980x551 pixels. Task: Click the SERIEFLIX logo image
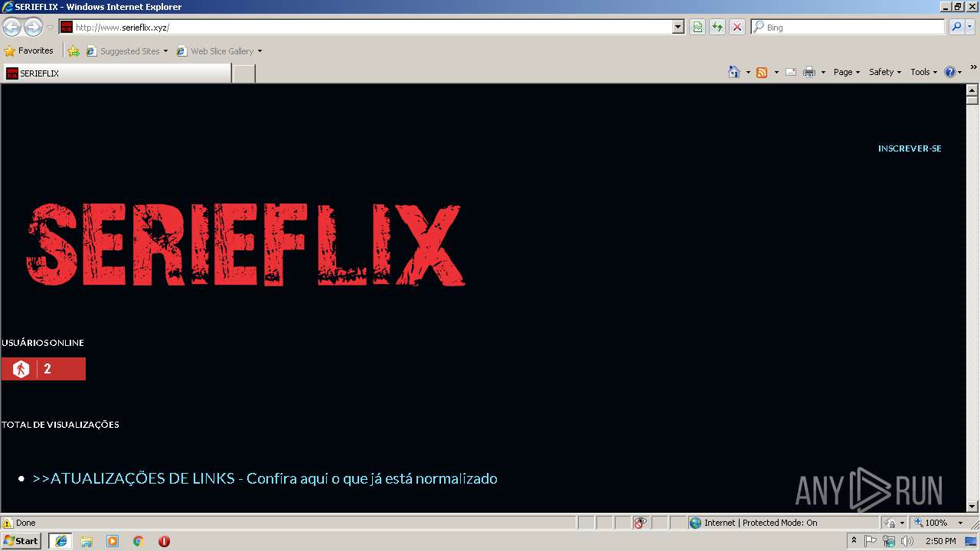(x=245, y=244)
